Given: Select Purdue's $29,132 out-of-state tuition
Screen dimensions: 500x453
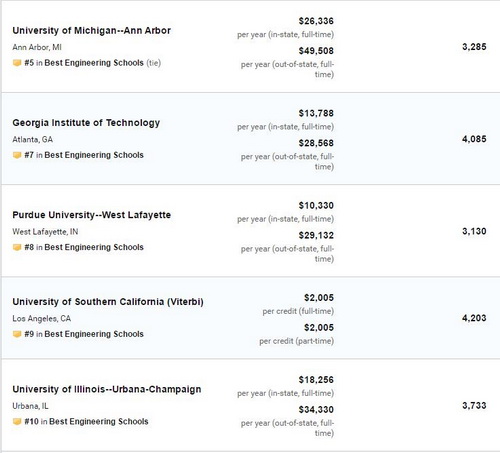Looking at the screenshot, I should (316, 235).
